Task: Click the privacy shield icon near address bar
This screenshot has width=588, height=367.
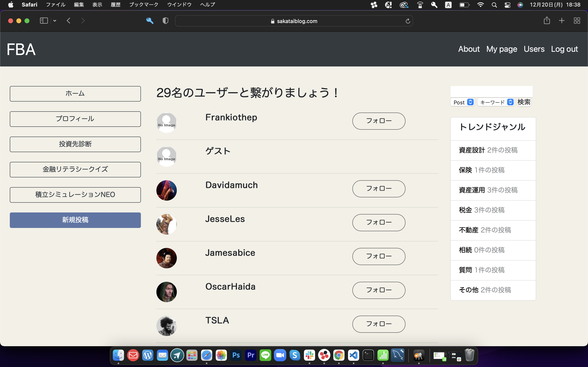Action: (165, 21)
